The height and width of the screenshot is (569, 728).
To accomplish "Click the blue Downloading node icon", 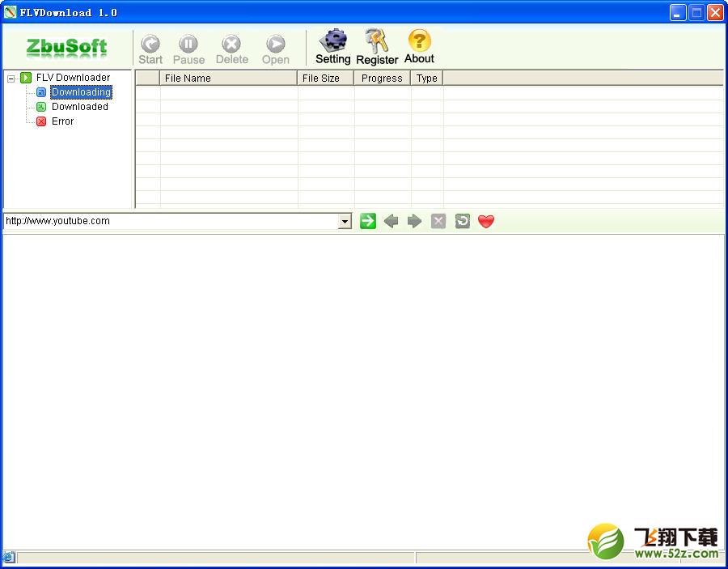I will coord(41,92).
